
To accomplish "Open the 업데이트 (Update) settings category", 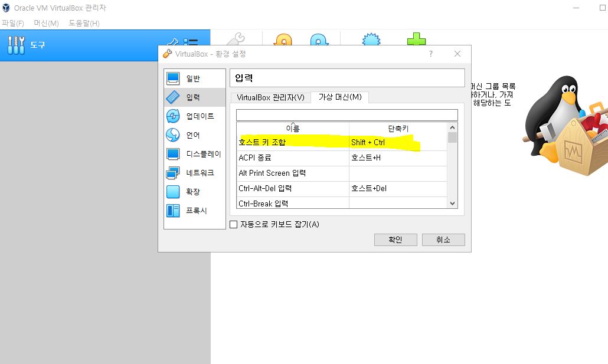I will click(195, 116).
